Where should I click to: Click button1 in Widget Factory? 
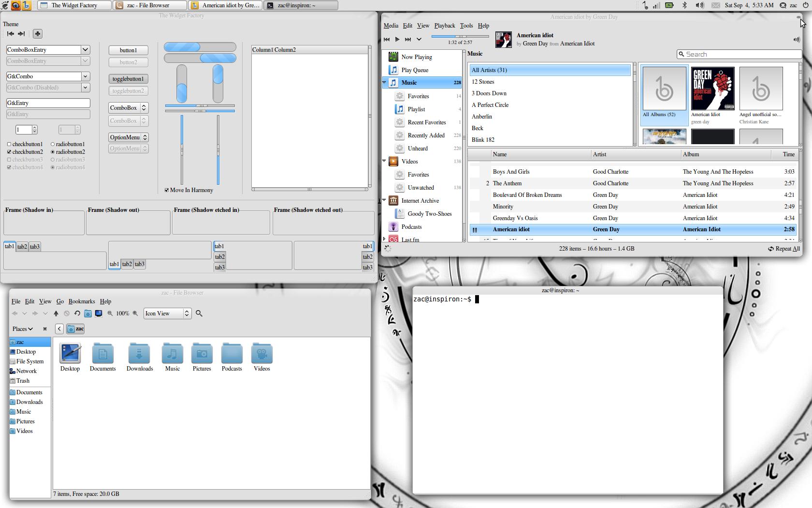pos(128,50)
